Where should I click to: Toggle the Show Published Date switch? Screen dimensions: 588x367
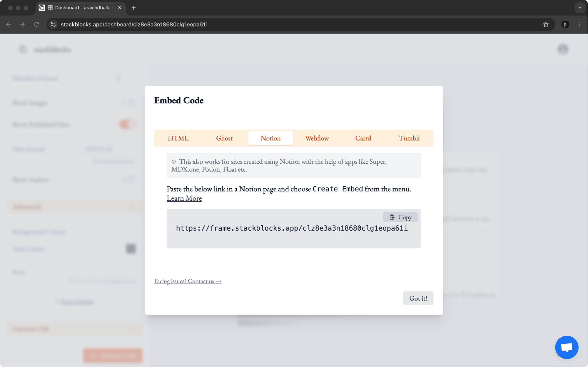(x=128, y=124)
